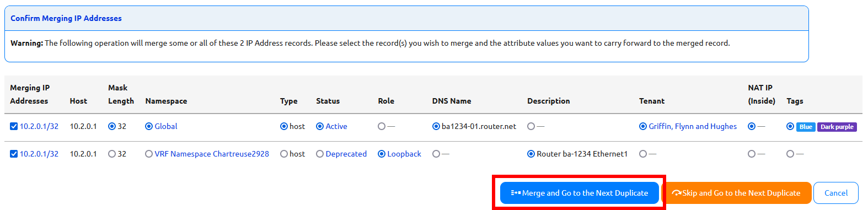Select Griffin, Flynn and Hughes tenant radio
Image resolution: width=868 pixels, height=210 pixels.
coord(643,126)
